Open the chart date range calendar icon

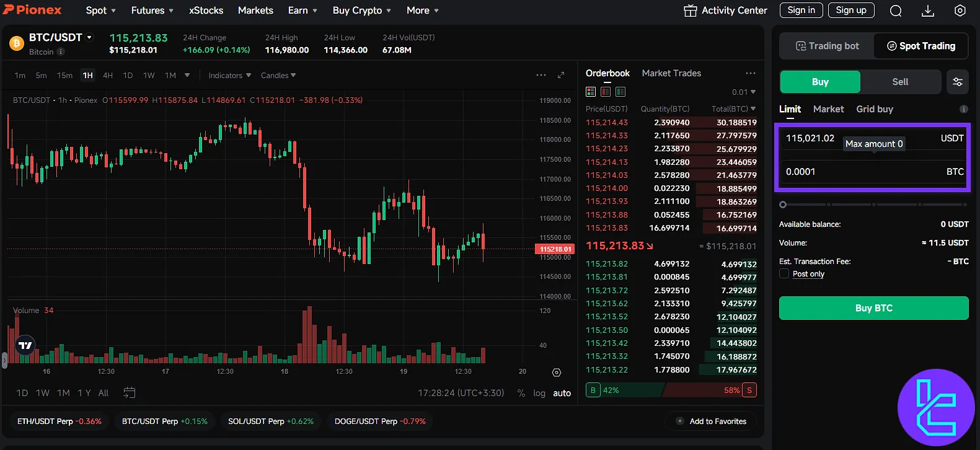point(130,392)
